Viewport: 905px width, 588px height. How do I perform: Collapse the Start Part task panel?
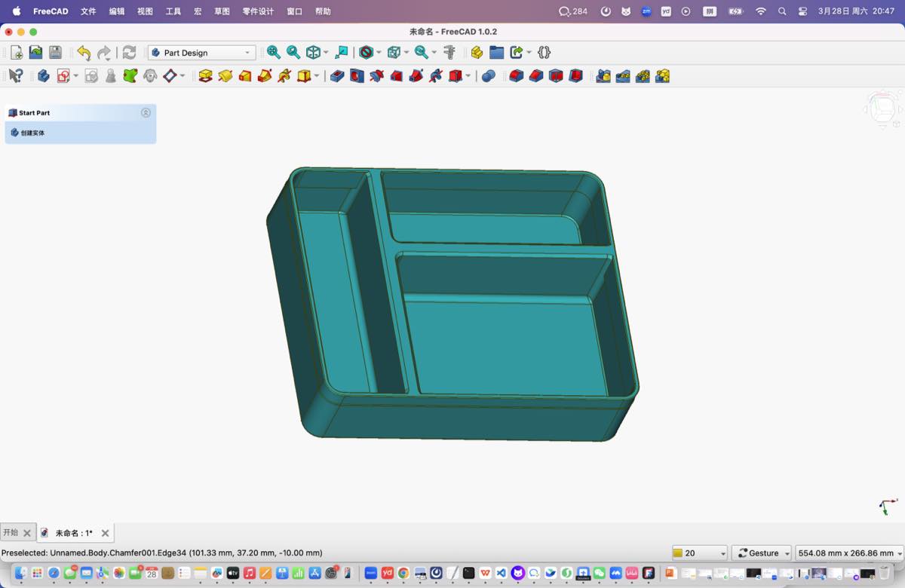coord(146,112)
